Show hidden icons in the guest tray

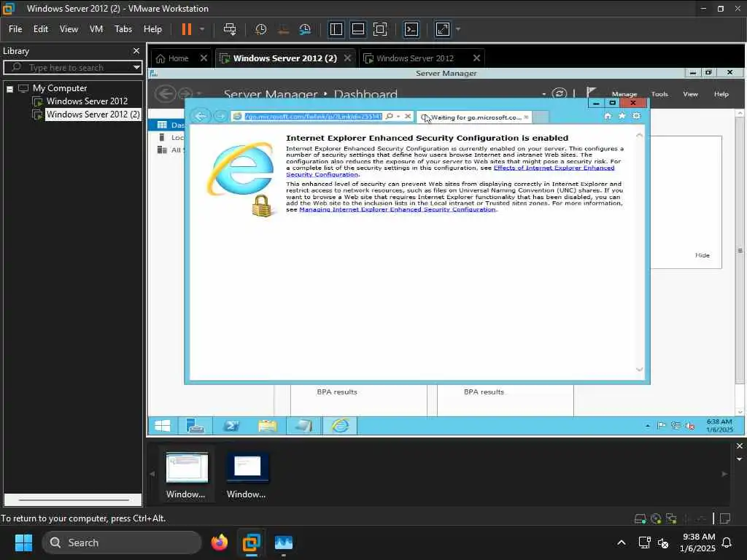(648, 426)
